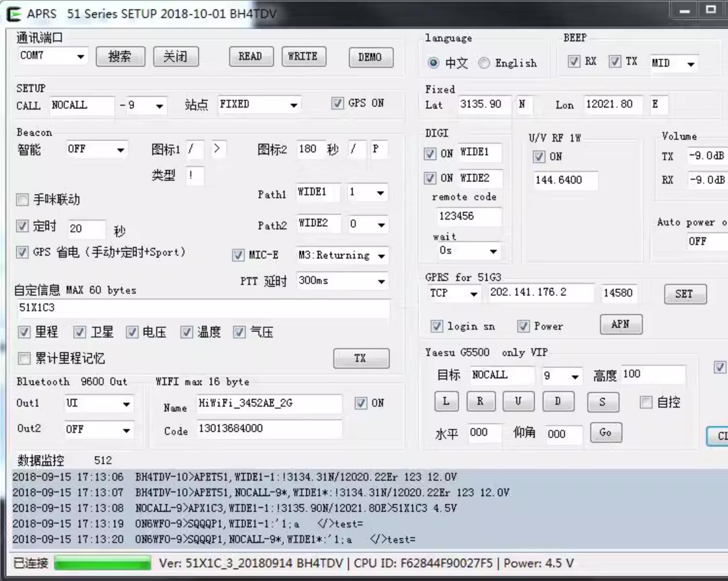Disable the MIC-E checkbox
728x581 pixels.
tap(238, 255)
